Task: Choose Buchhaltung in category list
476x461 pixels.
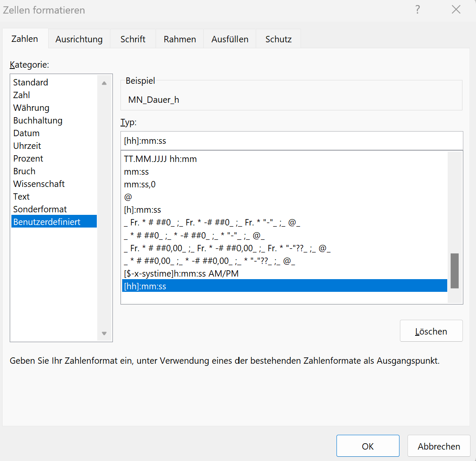Action: tap(54, 121)
